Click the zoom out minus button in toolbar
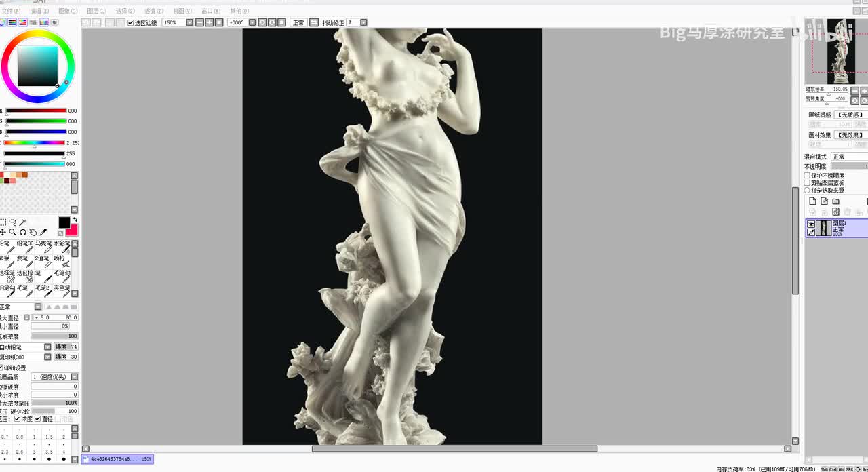 (199, 22)
